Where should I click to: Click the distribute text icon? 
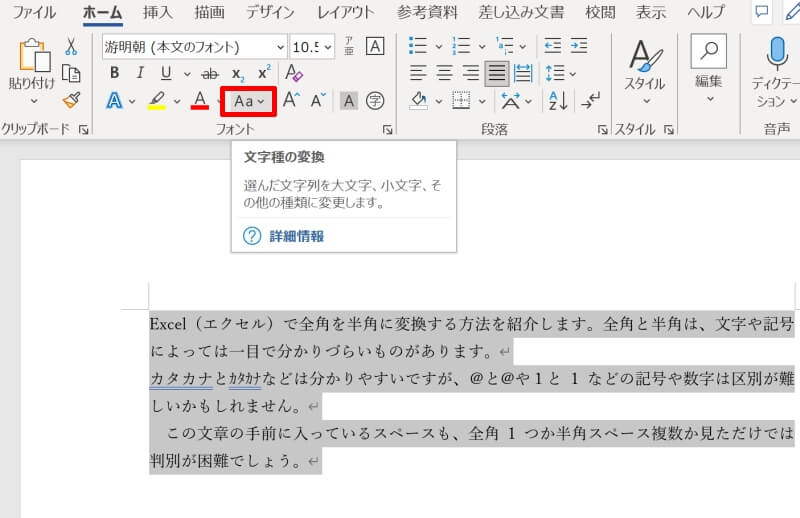523,73
